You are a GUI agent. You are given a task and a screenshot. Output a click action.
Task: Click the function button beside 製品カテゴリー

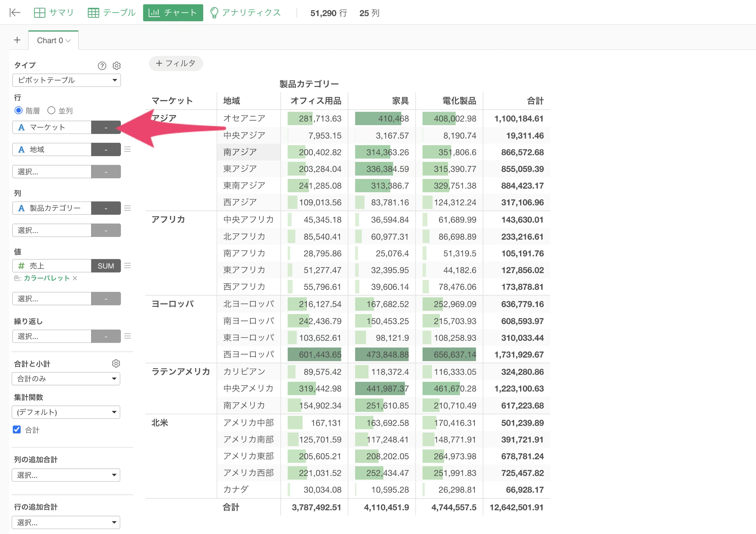coord(106,208)
